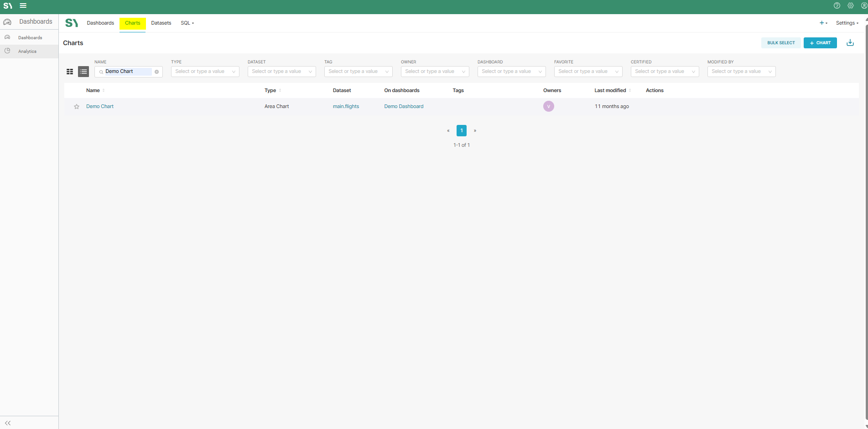
Task: Switch to list view
Action: (83, 72)
